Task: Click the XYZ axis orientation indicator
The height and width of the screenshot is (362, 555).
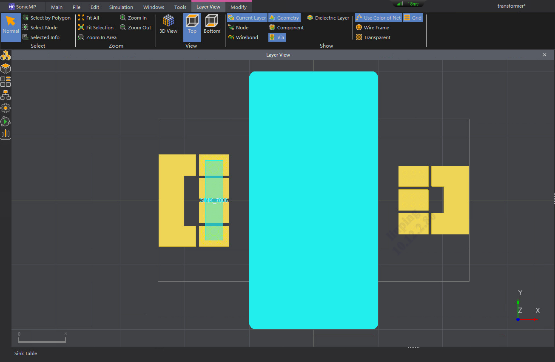Action: 527,307
